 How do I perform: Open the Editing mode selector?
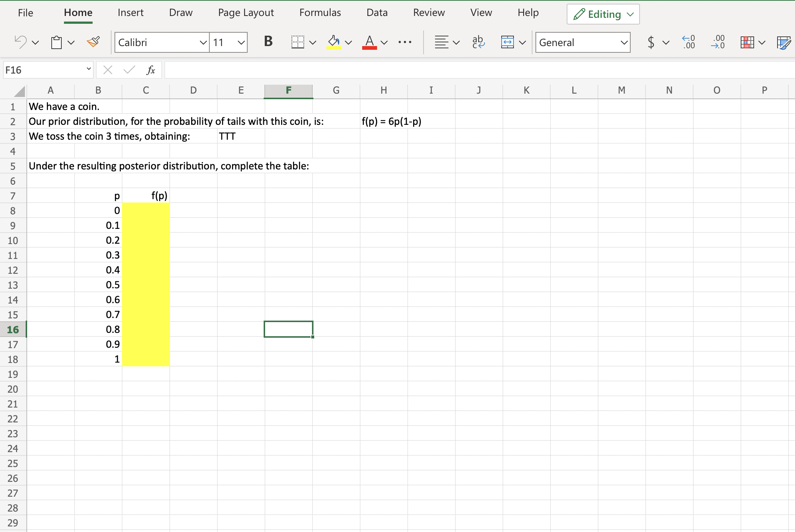(602, 14)
